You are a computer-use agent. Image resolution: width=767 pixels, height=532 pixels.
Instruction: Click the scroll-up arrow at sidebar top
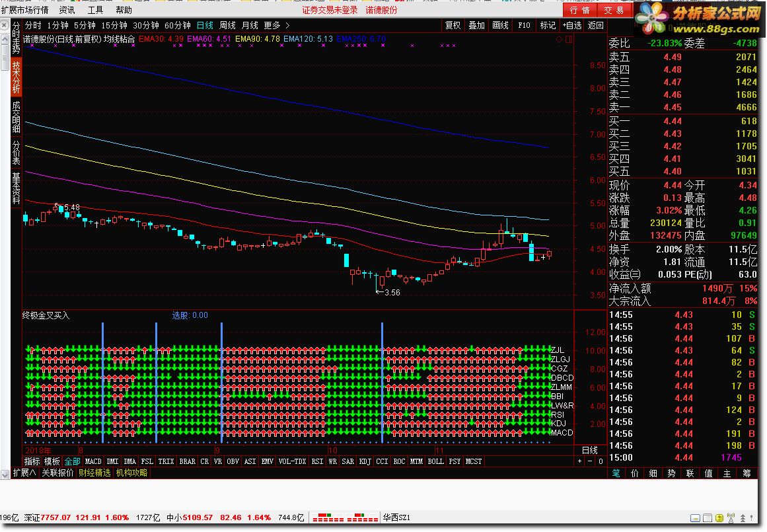tap(5, 39)
